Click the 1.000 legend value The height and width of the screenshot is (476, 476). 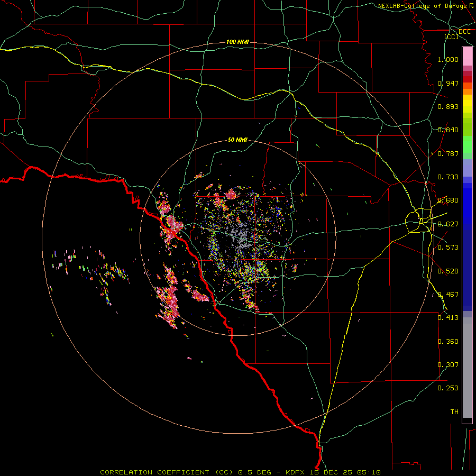[x=448, y=59]
